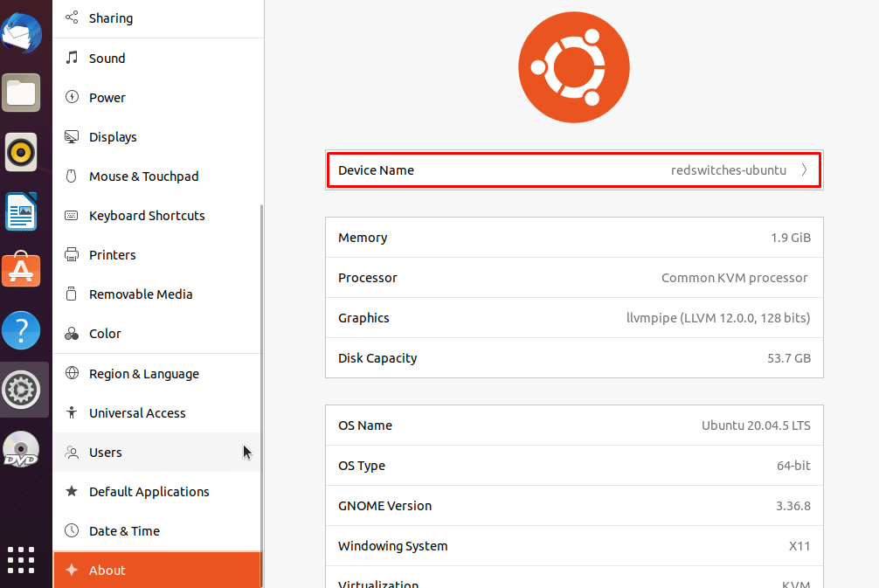Image resolution: width=879 pixels, height=588 pixels.
Task: Expand Device Name row with chevron arrow
Action: coord(804,169)
